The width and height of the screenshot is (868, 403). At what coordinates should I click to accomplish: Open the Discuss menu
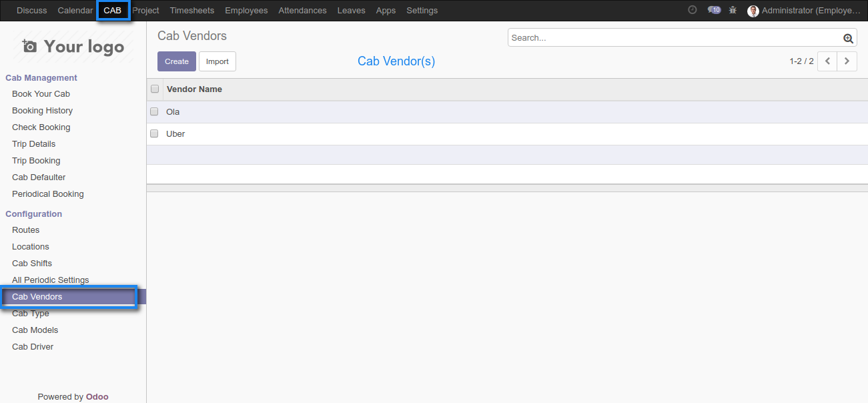[x=32, y=11]
